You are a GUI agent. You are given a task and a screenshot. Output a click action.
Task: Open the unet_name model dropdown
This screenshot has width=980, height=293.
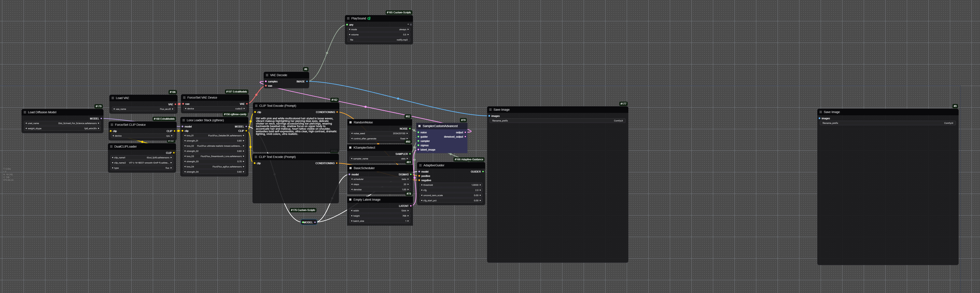click(x=62, y=123)
